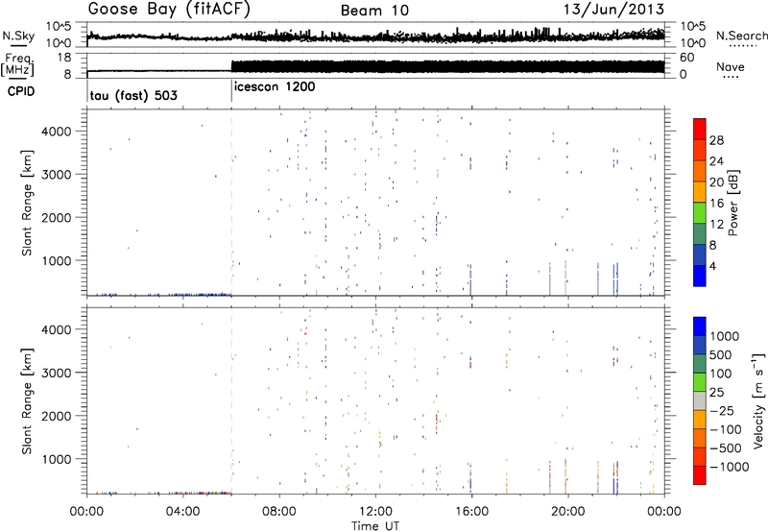Click the date 13/Jun/2013
The height and width of the screenshot is (532, 768).
[613, 10]
